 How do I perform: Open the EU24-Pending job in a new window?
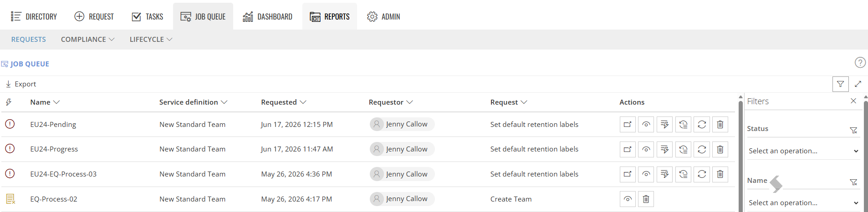(x=628, y=124)
